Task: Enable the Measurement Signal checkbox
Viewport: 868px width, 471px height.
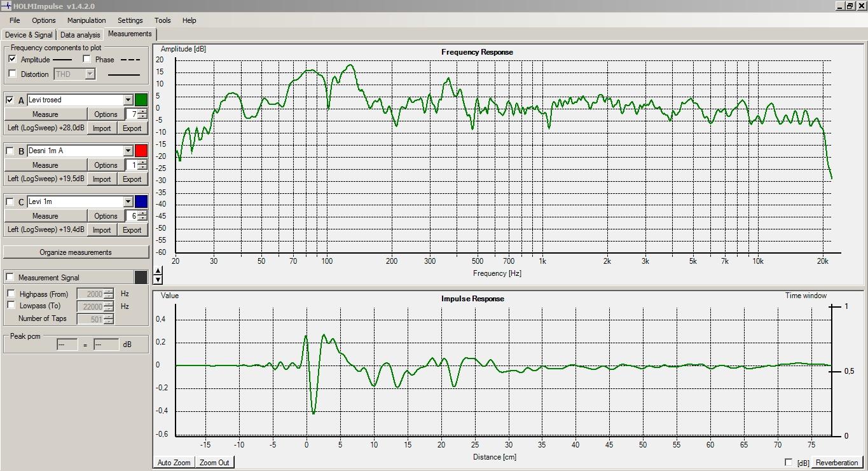Action: pyautogui.click(x=10, y=277)
